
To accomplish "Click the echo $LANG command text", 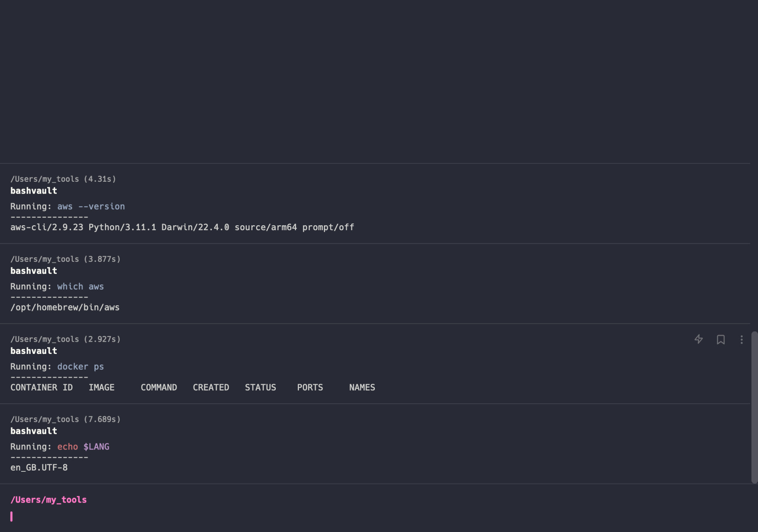I will [x=83, y=447].
